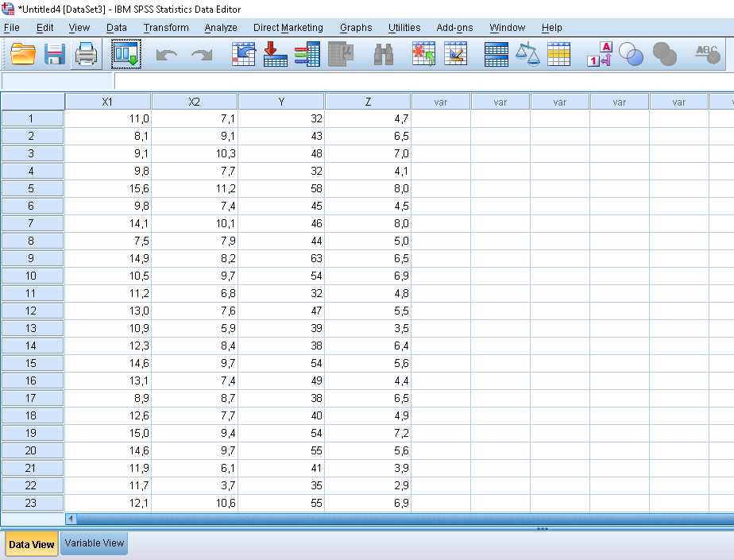Select the Data View tab

tap(32, 544)
